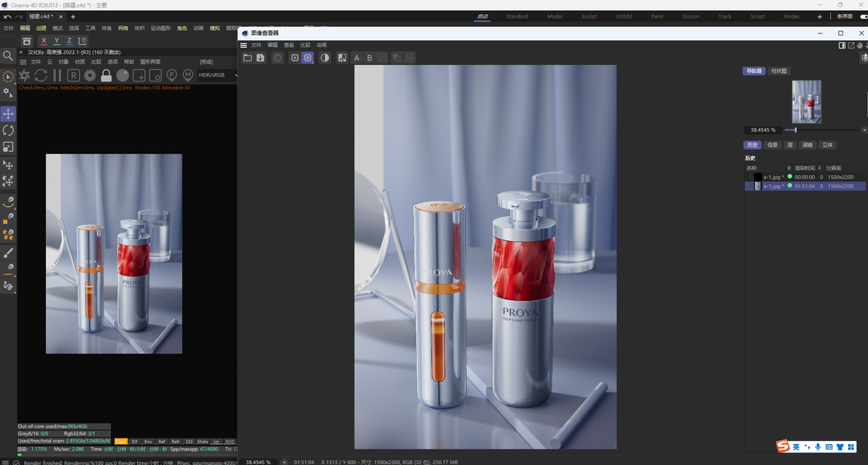The width and height of the screenshot is (868, 465).
Task: Click the fit-to-screen frame icon
Action: (x=295, y=57)
